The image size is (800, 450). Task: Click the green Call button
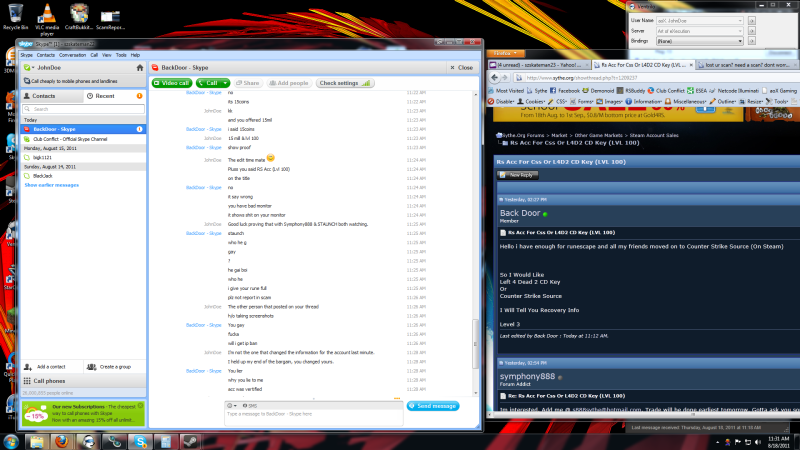[x=209, y=83]
